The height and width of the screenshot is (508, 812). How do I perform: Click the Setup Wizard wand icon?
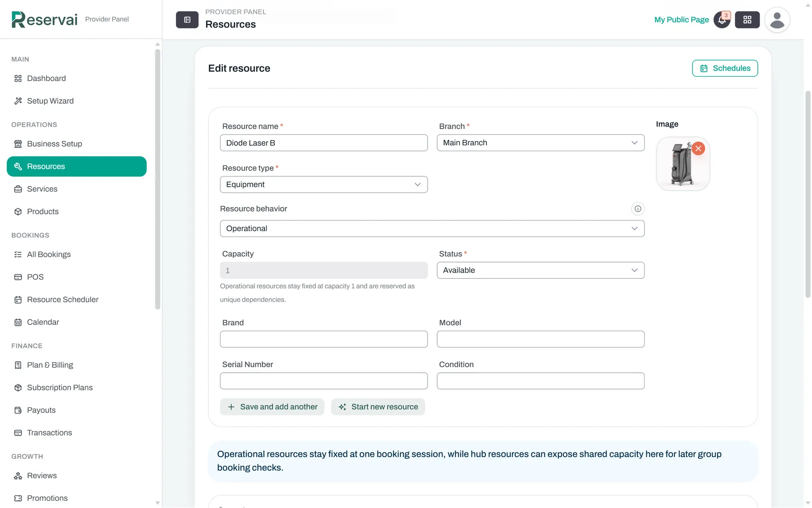pos(18,101)
